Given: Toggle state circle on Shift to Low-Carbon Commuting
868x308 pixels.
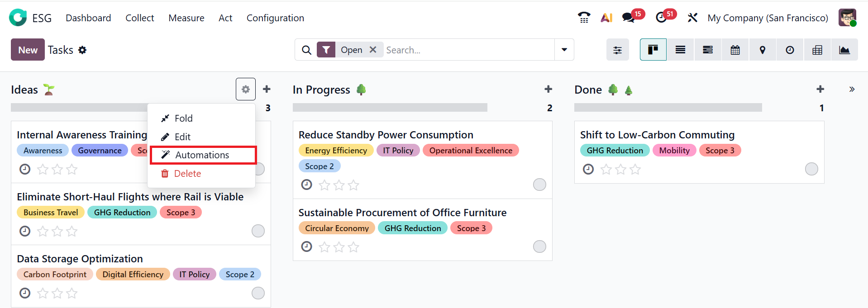Looking at the screenshot, I should click(x=811, y=169).
